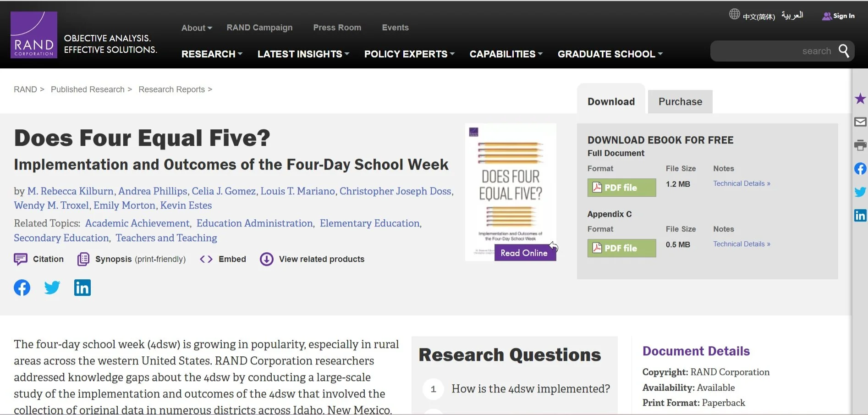Click the RAND Corporation logo
This screenshot has width=868, height=415.
[x=34, y=35]
